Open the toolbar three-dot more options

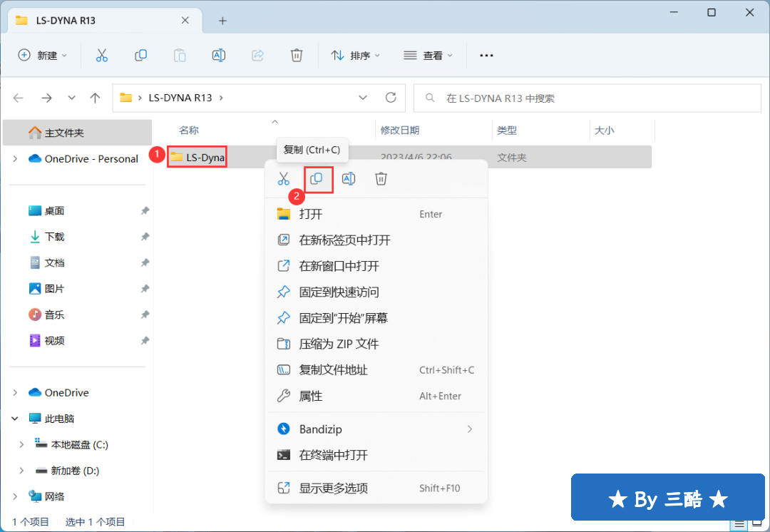[x=486, y=56]
